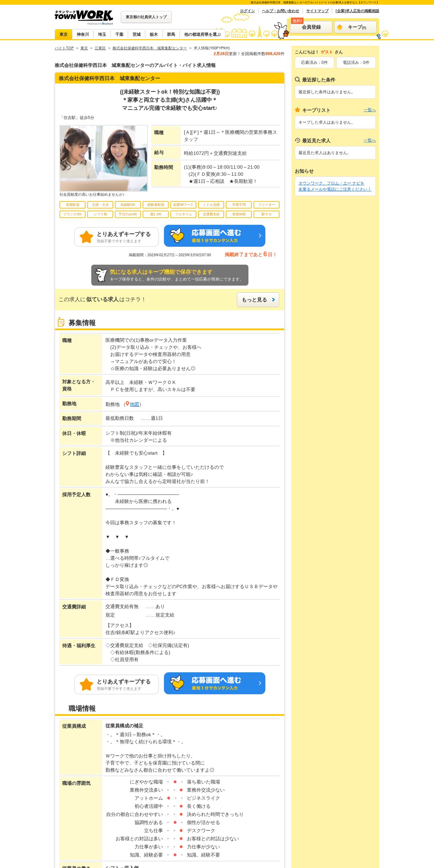Select the 千葉 region tab
434x868 pixels.
(x=119, y=34)
